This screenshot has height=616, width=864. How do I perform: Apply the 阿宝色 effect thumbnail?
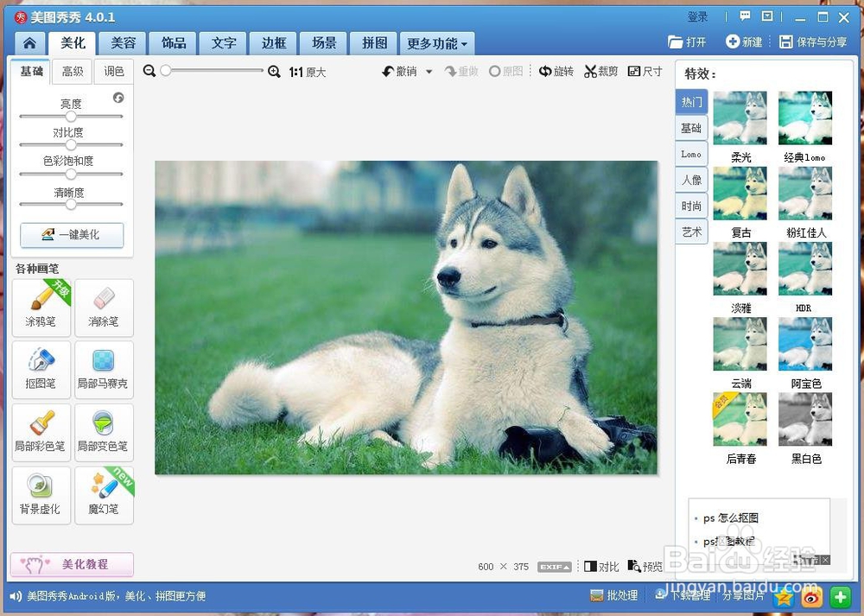tap(805, 344)
